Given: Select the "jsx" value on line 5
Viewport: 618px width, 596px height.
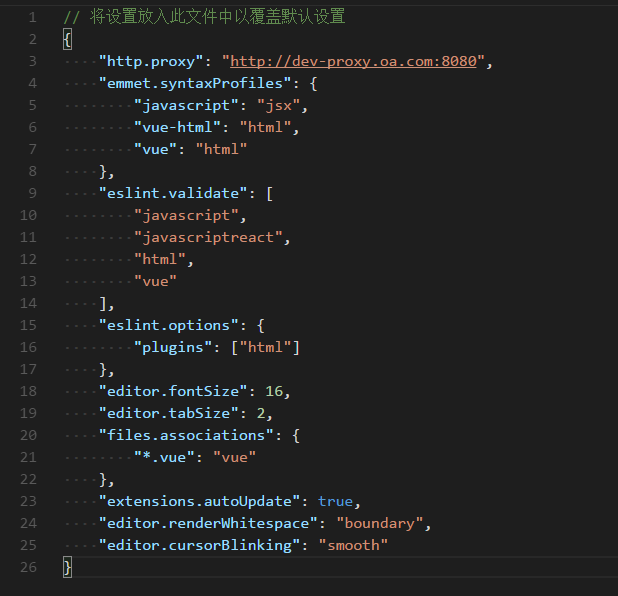Looking at the screenshot, I should (279, 106).
